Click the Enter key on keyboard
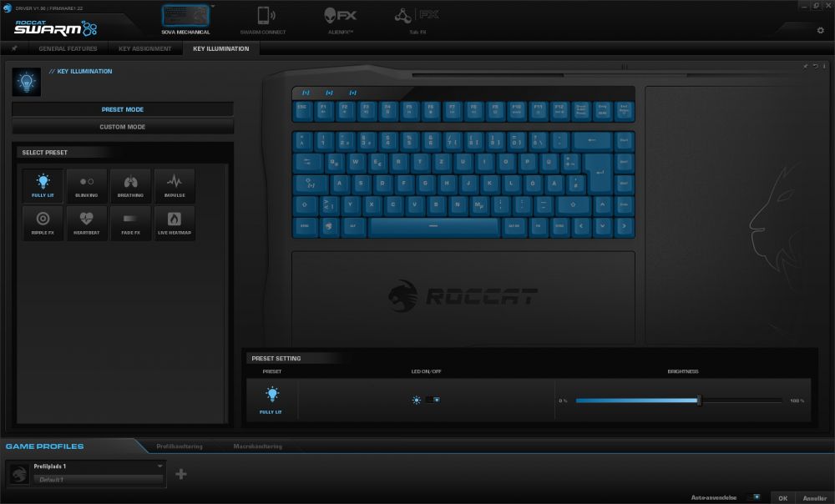This screenshot has width=835, height=504. coord(600,173)
